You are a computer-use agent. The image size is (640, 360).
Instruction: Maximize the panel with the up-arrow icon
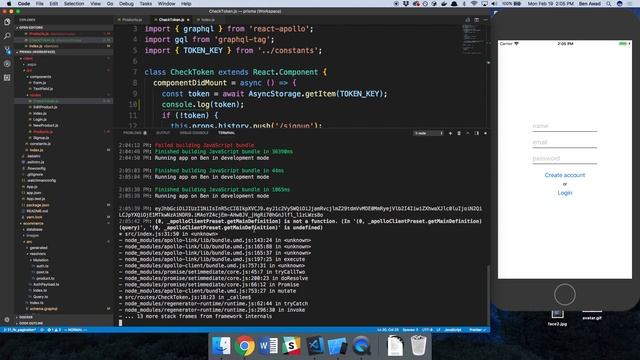(x=468, y=133)
